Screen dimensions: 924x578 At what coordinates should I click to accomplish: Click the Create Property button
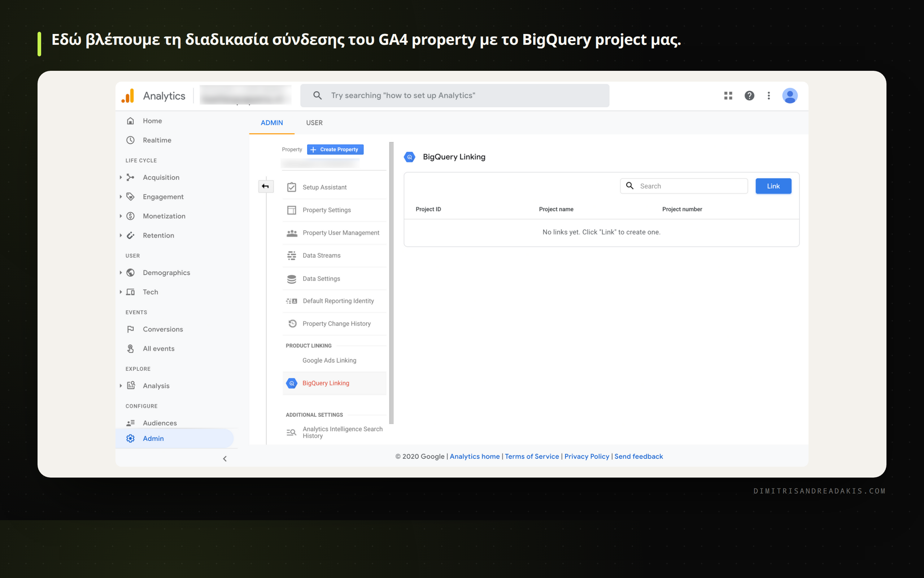point(335,150)
